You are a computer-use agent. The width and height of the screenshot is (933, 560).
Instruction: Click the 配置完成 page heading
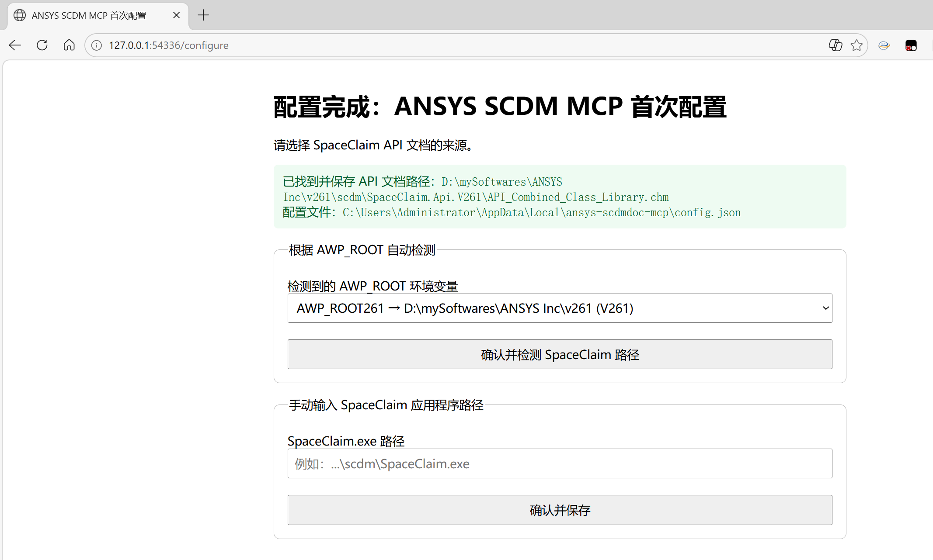pyautogui.click(x=500, y=107)
